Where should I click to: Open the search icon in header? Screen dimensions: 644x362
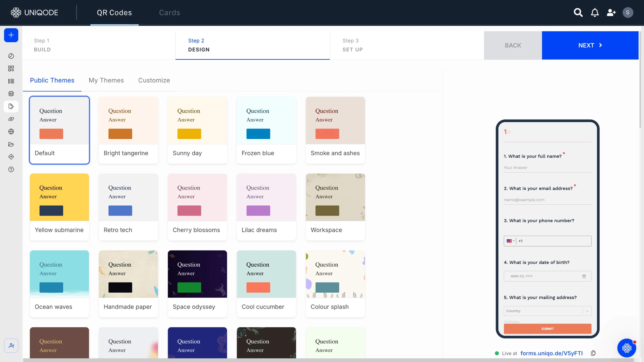coord(578,13)
